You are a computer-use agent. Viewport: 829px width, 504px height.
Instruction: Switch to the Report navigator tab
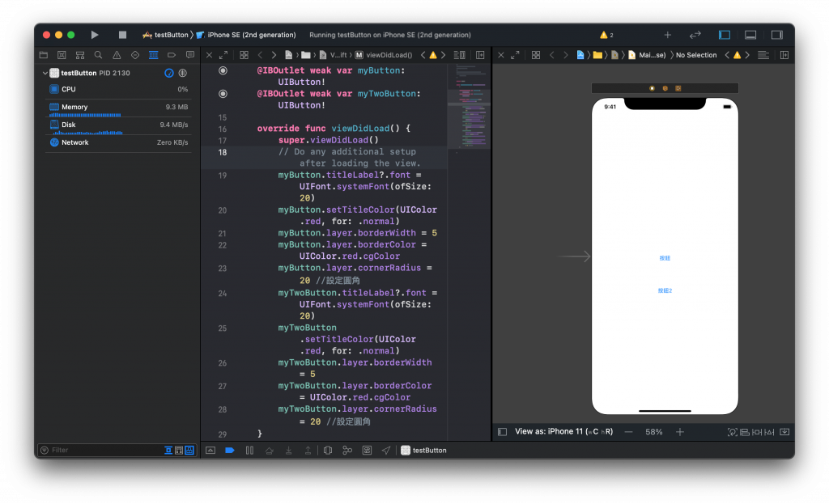coord(190,55)
